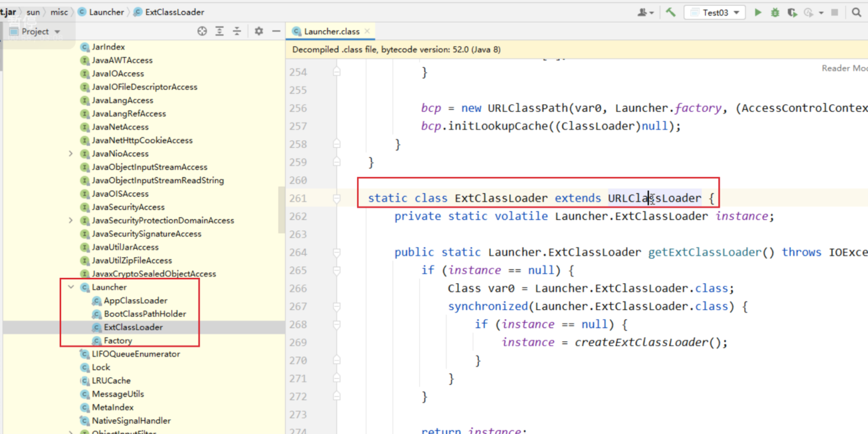The width and height of the screenshot is (868, 434).
Task: Collapse the Launcher tree node
Action: (71, 287)
